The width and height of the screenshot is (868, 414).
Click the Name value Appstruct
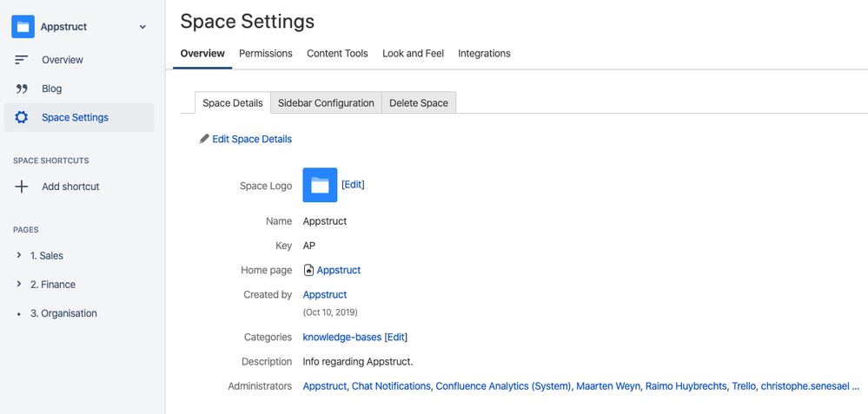click(325, 221)
